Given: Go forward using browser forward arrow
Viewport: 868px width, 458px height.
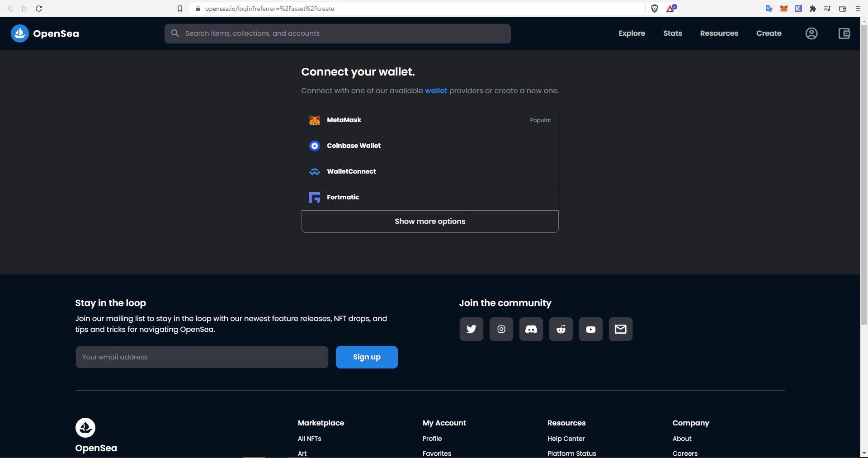Looking at the screenshot, I should (24, 9).
